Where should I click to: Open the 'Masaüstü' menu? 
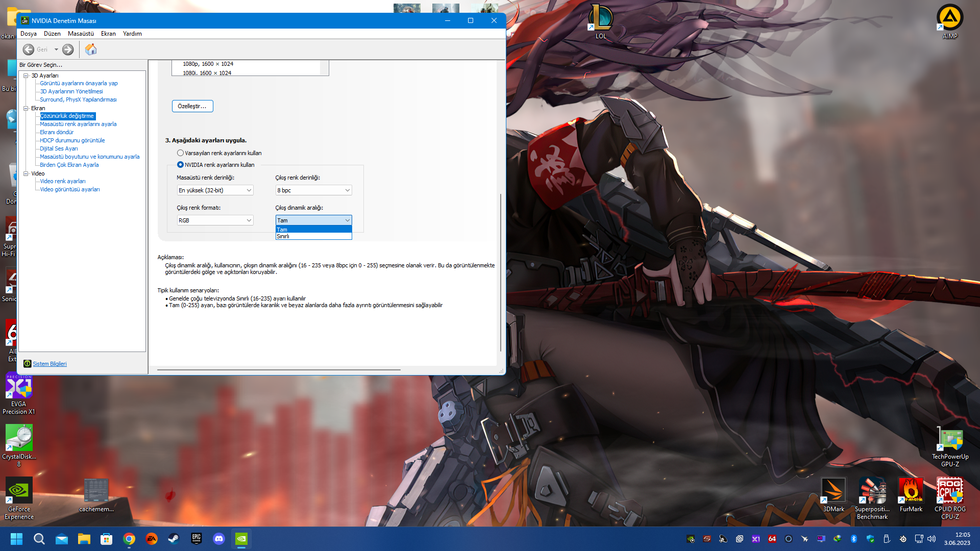(81, 34)
